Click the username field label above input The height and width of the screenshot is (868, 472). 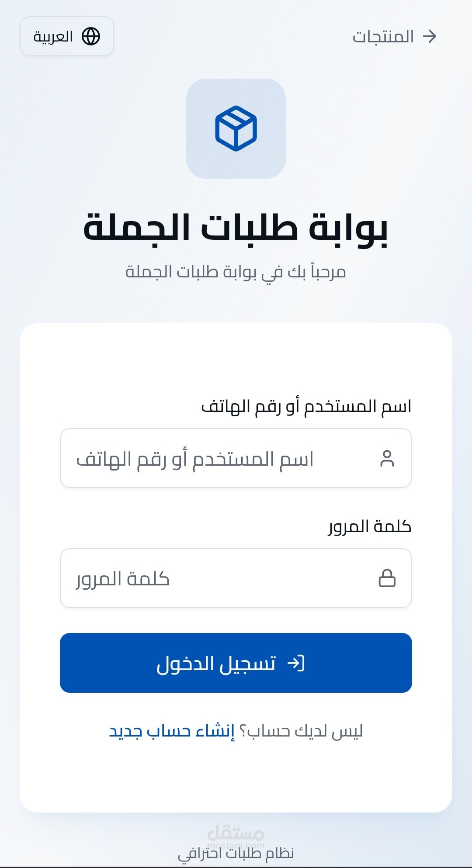[306, 406]
